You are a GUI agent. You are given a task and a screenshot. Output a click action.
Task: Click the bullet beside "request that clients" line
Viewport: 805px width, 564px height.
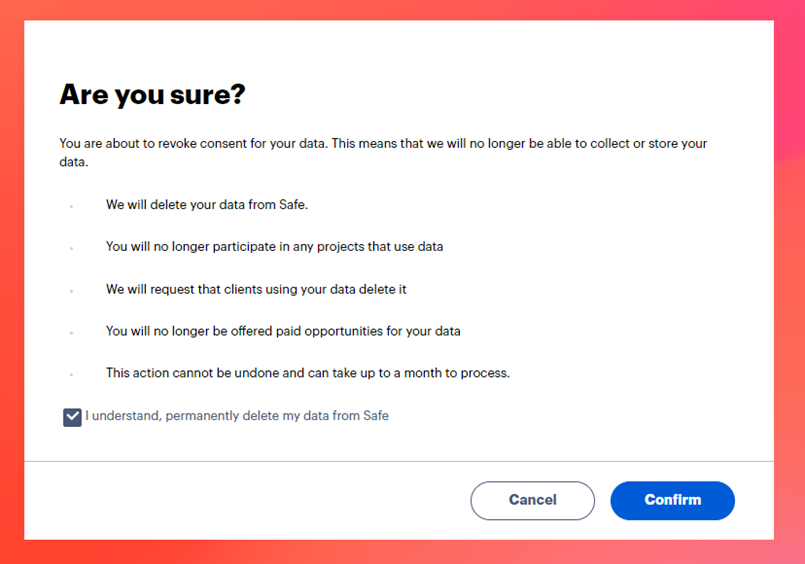coord(71,290)
